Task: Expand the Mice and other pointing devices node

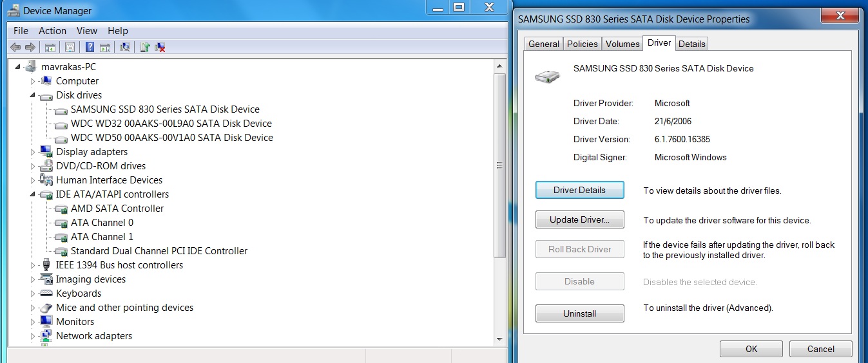Action: pyautogui.click(x=33, y=308)
